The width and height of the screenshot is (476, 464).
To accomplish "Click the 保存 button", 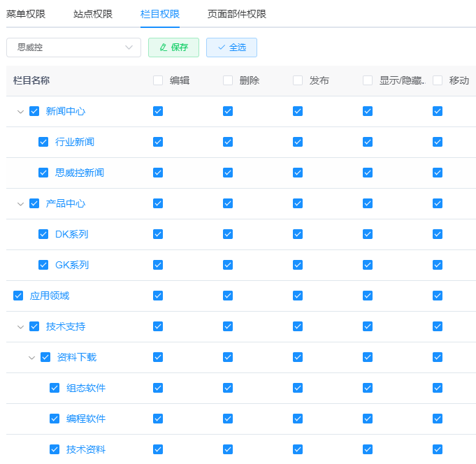I will coord(173,48).
